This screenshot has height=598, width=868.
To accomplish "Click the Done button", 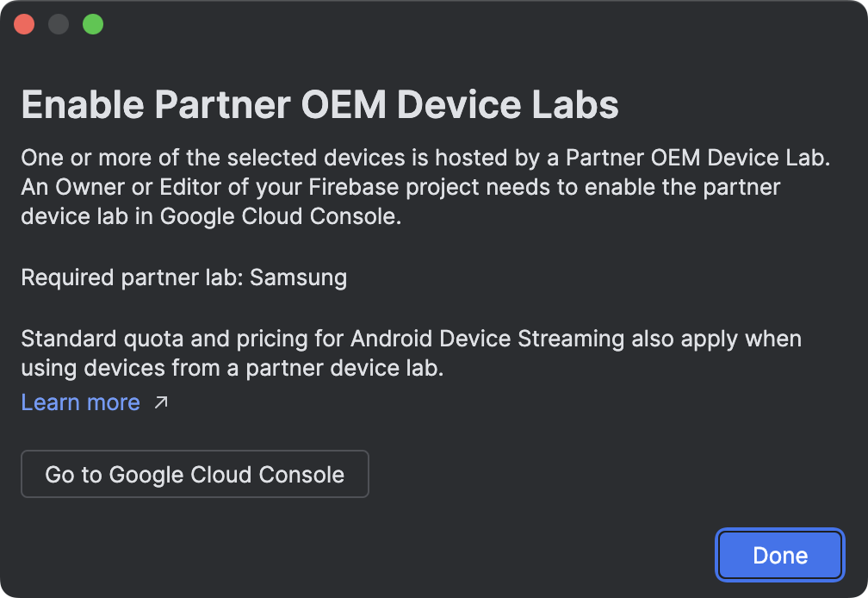I will 779,556.
